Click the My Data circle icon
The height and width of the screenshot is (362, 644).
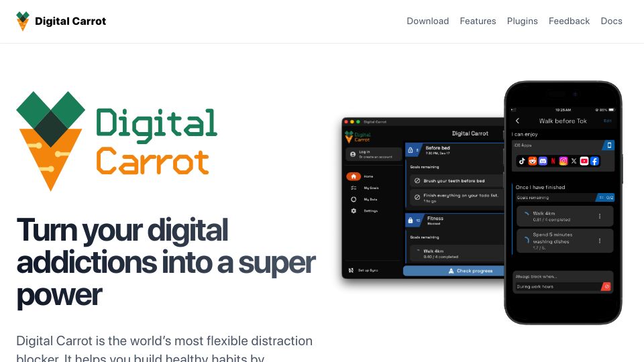point(354,200)
